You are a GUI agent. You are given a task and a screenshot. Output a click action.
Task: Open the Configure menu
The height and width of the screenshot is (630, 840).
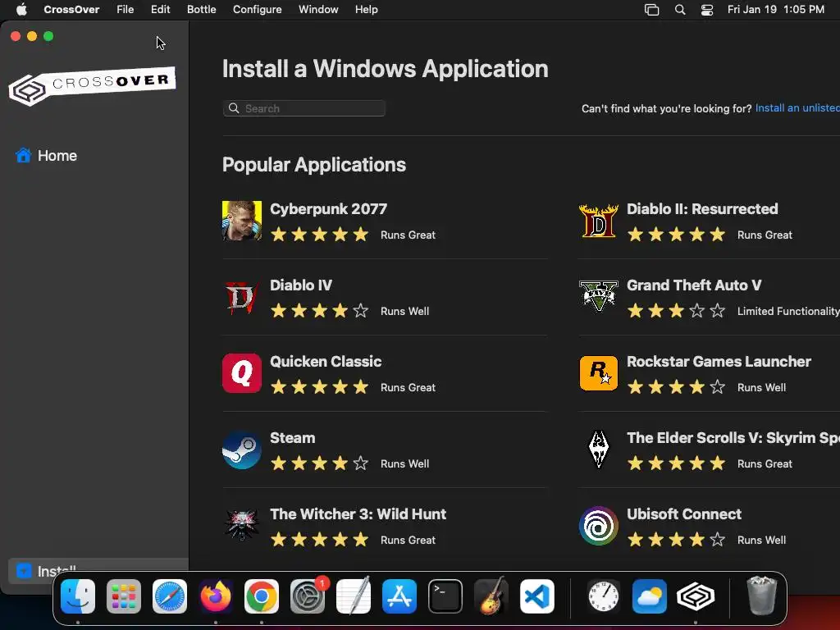257,10
